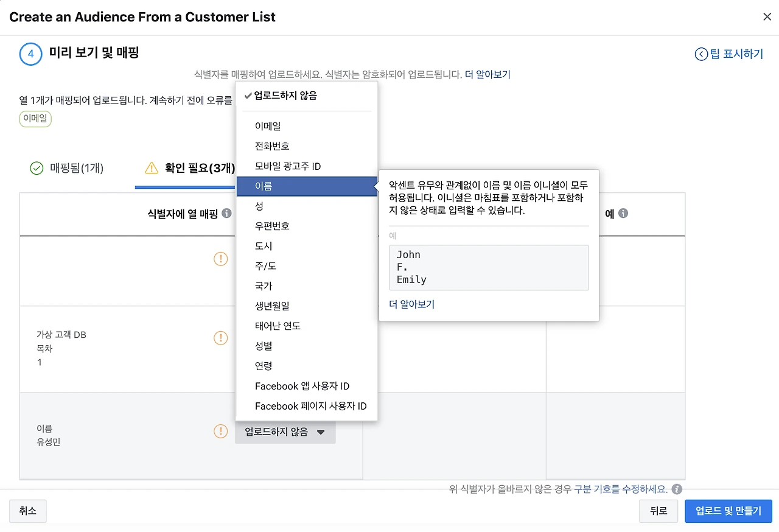Click the warning icon beside 이름 유성민 row
Screen dimensions: 779x532
coord(220,432)
